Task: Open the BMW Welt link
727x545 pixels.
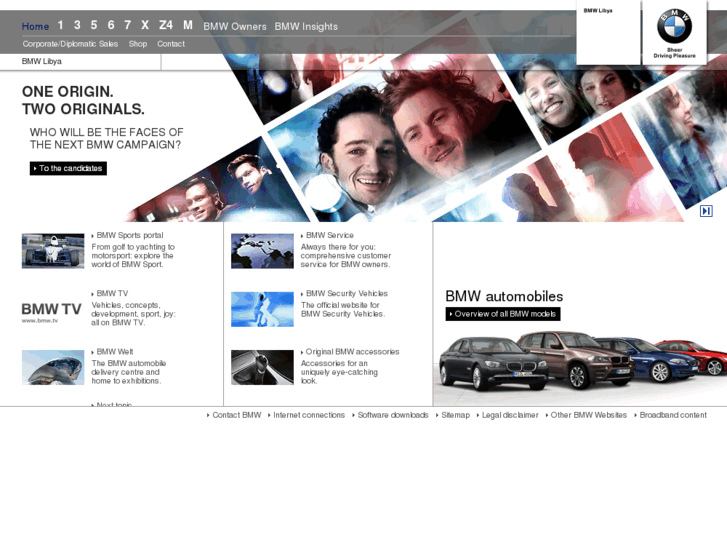Action: coord(113,352)
